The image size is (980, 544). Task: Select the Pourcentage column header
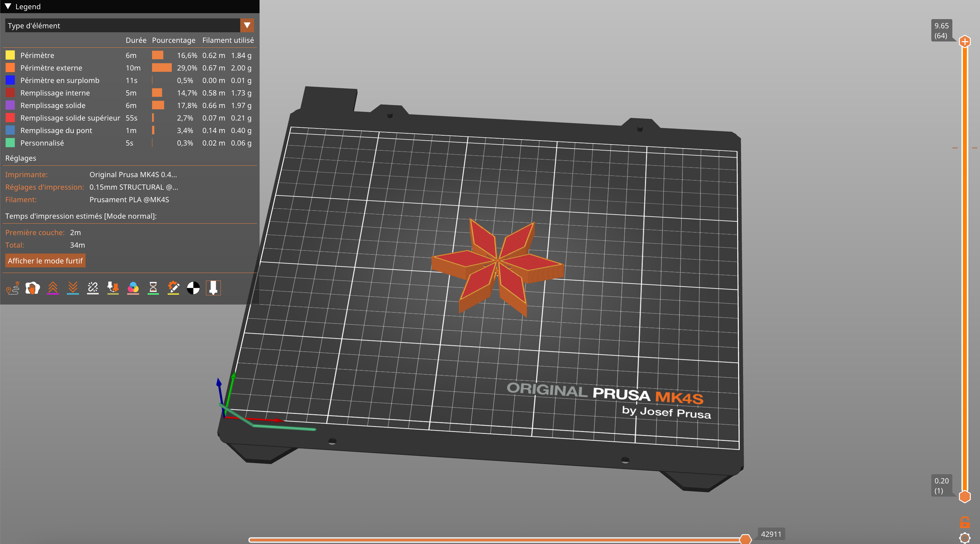click(173, 40)
